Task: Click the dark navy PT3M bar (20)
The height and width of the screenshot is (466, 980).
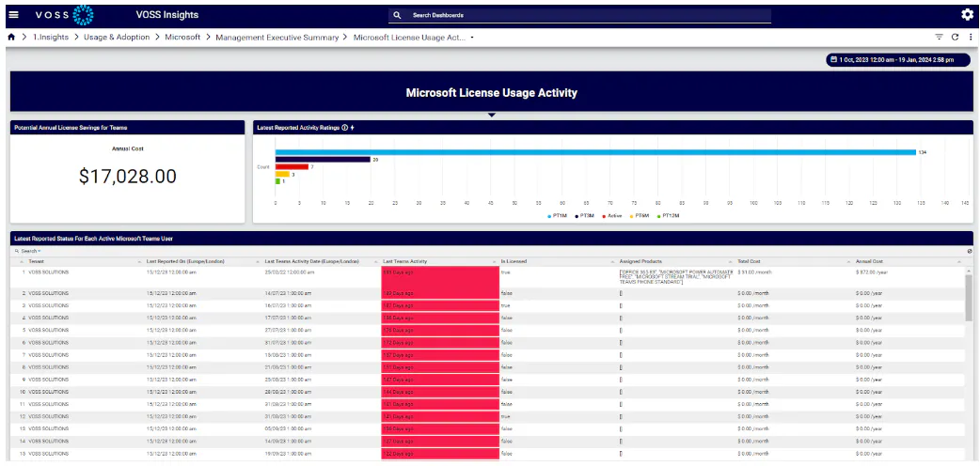Action: tap(324, 160)
